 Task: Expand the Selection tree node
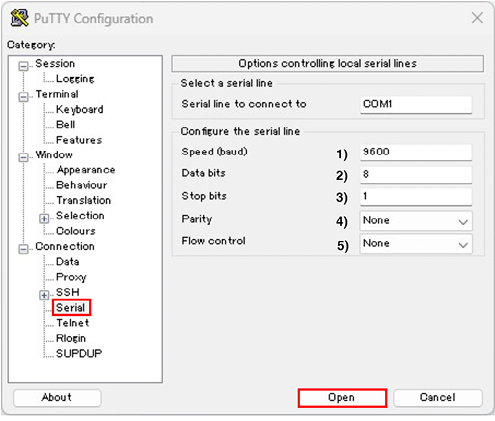point(44,219)
